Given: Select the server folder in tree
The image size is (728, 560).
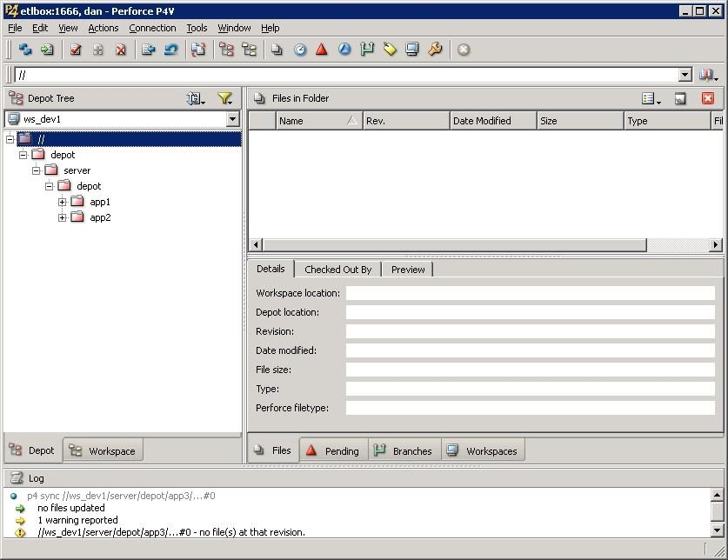Looking at the screenshot, I should (77, 170).
